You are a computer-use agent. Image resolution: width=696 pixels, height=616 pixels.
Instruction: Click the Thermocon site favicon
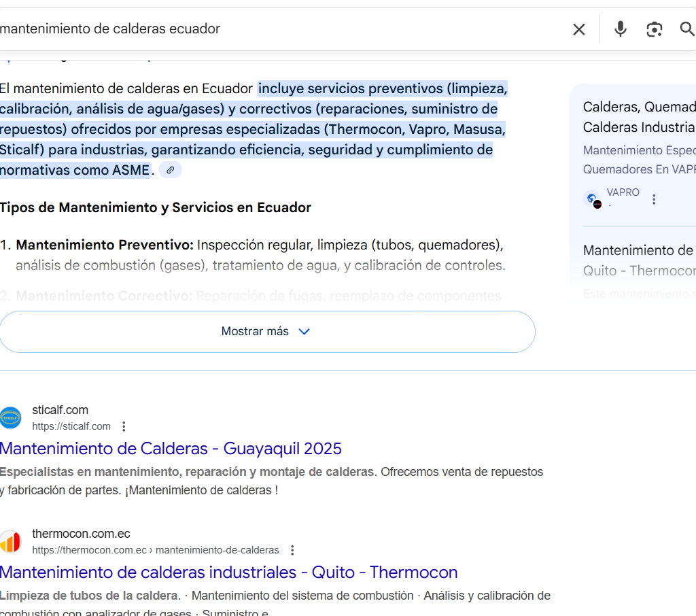tap(11, 541)
